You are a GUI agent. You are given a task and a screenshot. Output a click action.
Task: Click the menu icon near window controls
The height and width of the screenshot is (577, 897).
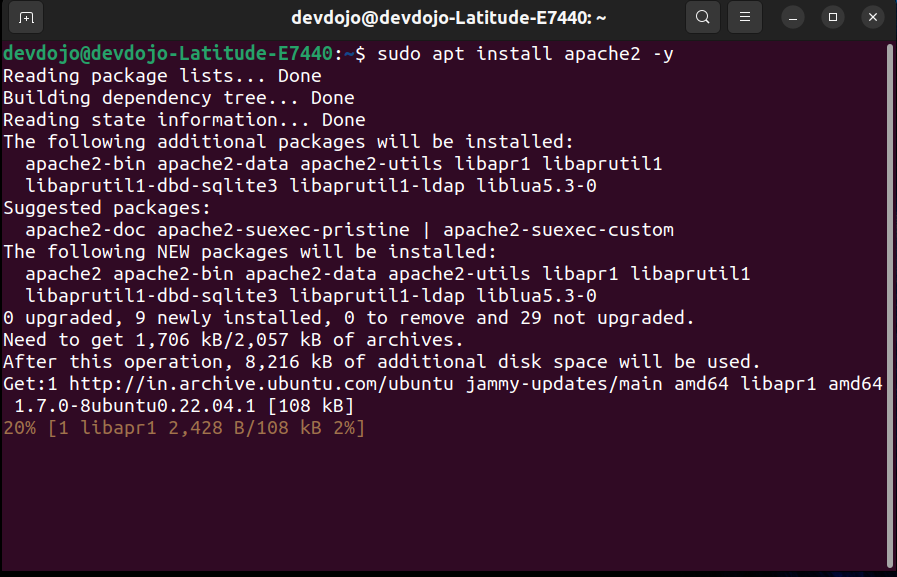click(x=744, y=17)
